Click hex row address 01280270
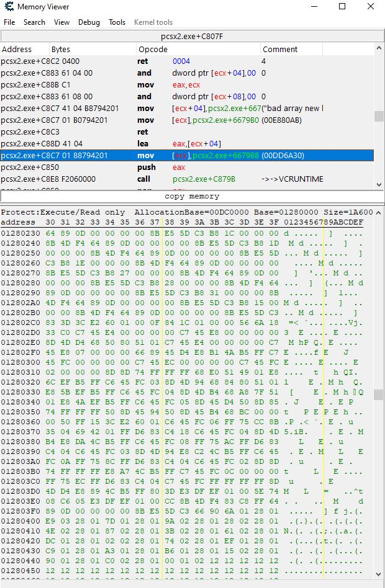This screenshot has height=588, width=385. click(20, 273)
